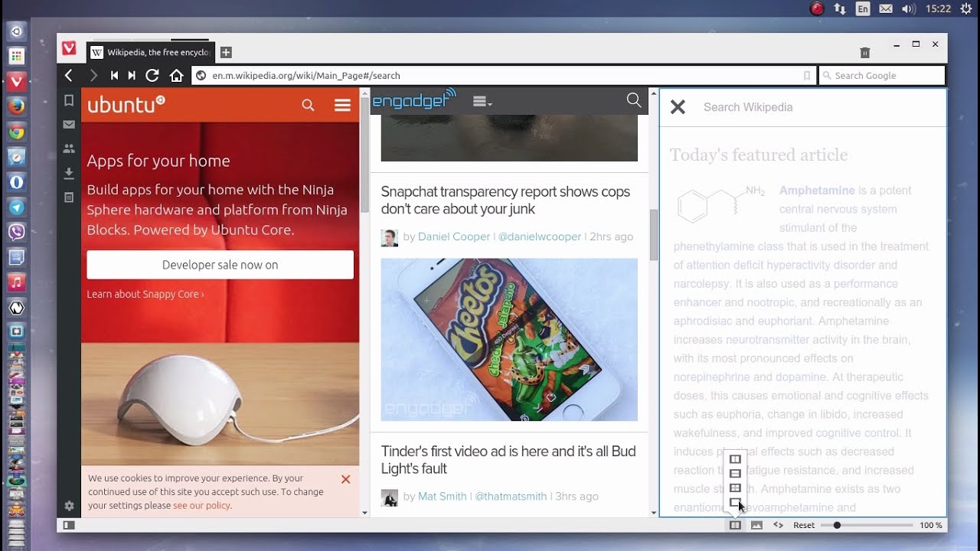
Task: Select the Wikipedia tab
Action: coord(151,52)
